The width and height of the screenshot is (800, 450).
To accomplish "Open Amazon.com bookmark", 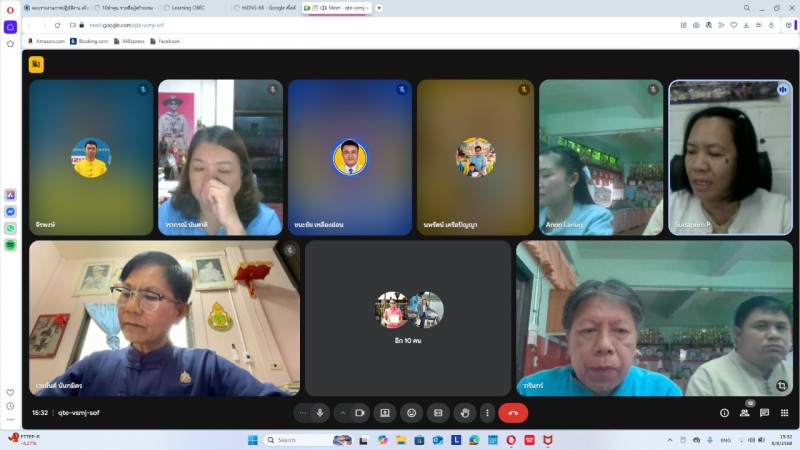I will tap(46, 41).
